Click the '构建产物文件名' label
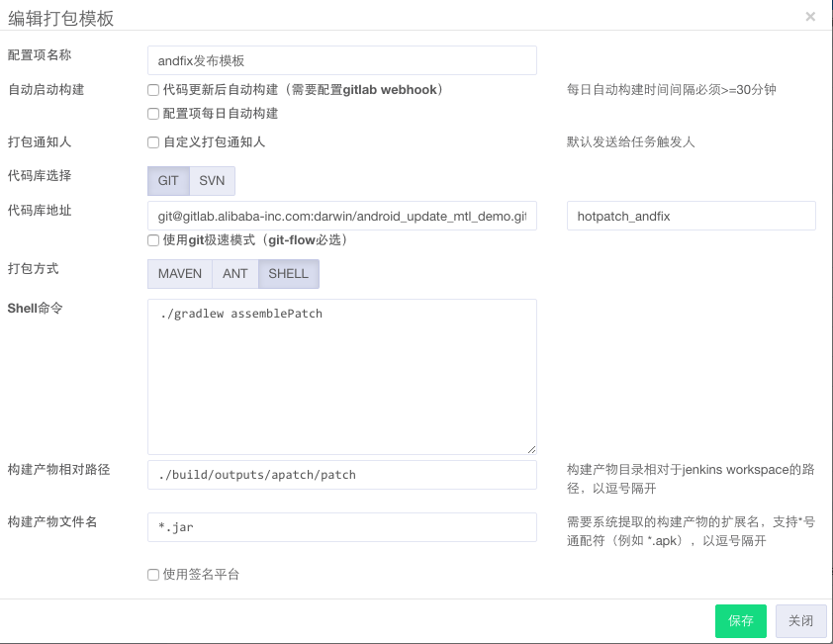Image resolution: width=833 pixels, height=644 pixels. point(52,521)
